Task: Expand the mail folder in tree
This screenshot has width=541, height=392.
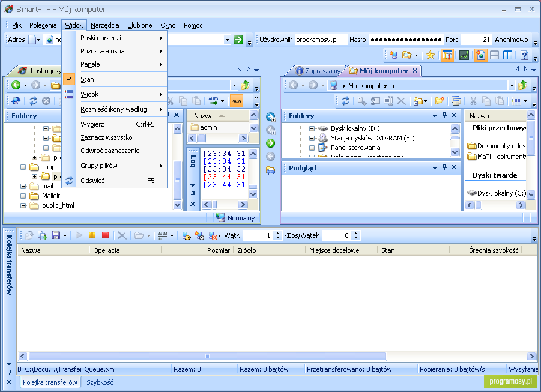Action: pyautogui.click(x=23, y=186)
